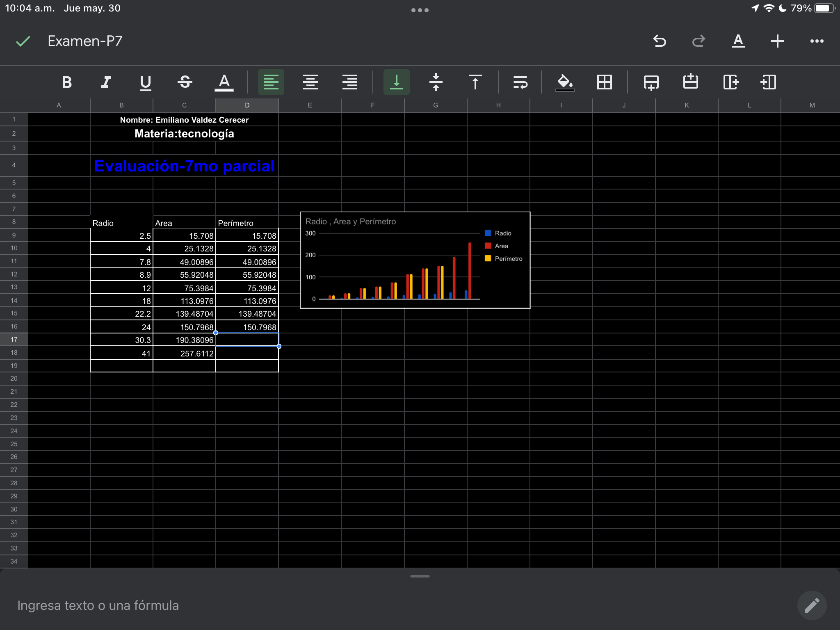Tap the formula text input bar
Image resolution: width=840 pixels, height=630 pixels.
tap(369, 605)
